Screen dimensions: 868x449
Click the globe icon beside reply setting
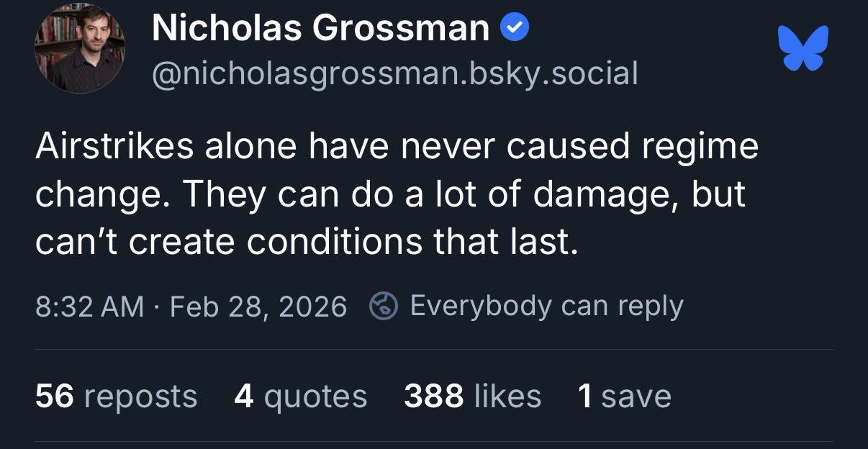click(384, 306)
